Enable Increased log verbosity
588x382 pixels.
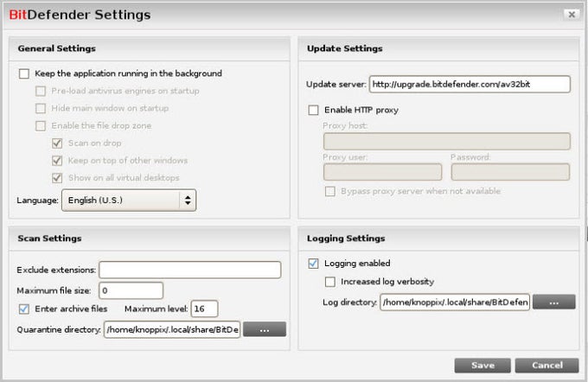click(330, 282)
